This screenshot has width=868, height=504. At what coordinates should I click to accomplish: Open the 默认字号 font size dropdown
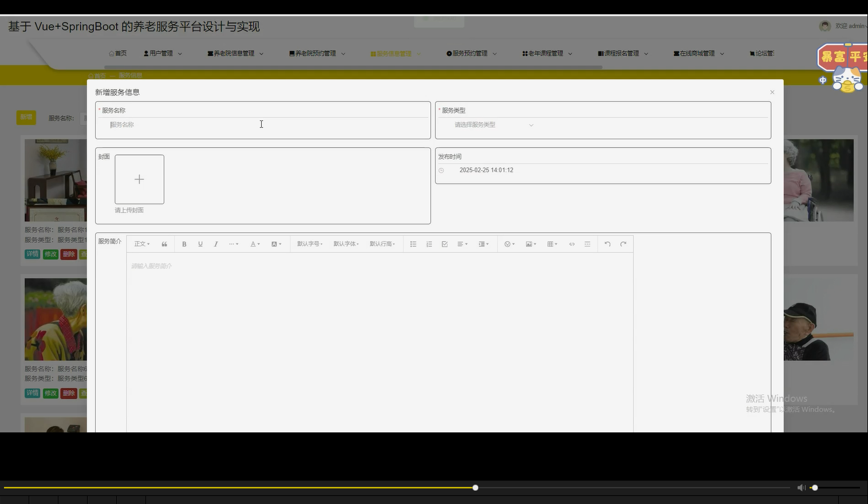(x=310, y=244)
